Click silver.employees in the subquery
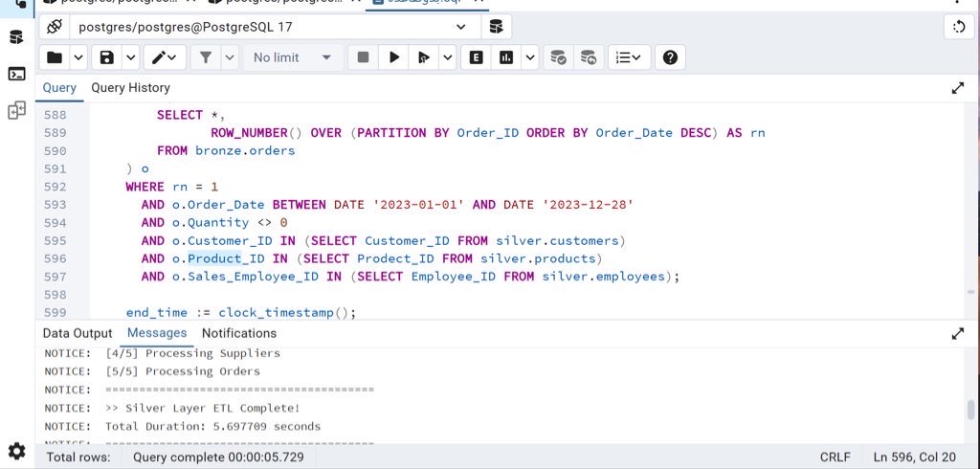 click(x=603, y=277)
